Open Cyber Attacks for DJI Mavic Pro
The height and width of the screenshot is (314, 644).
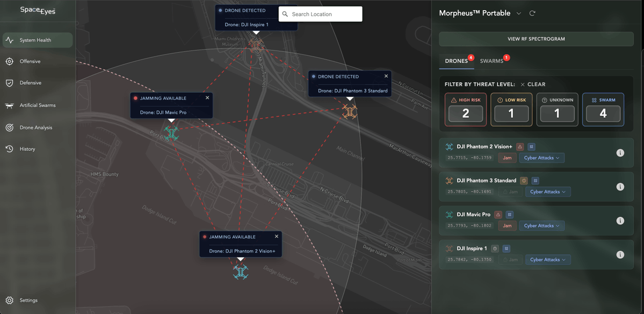pos(542,226)
